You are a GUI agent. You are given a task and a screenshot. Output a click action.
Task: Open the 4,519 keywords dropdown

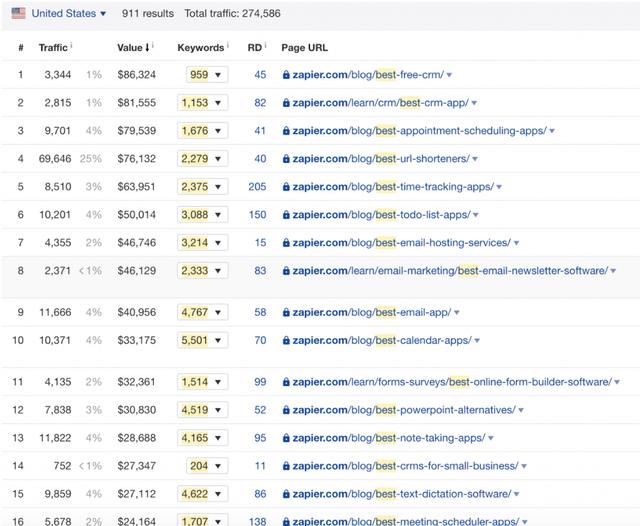tap(202, 410)
